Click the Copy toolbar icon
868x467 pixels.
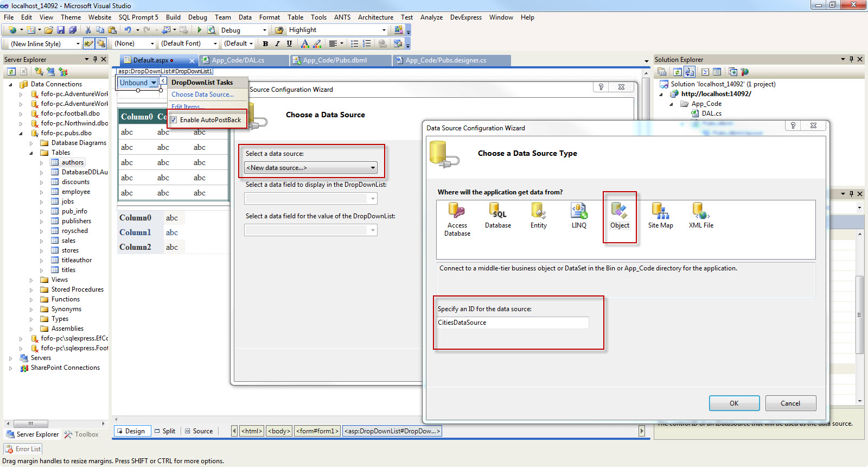tap(100, 30)
